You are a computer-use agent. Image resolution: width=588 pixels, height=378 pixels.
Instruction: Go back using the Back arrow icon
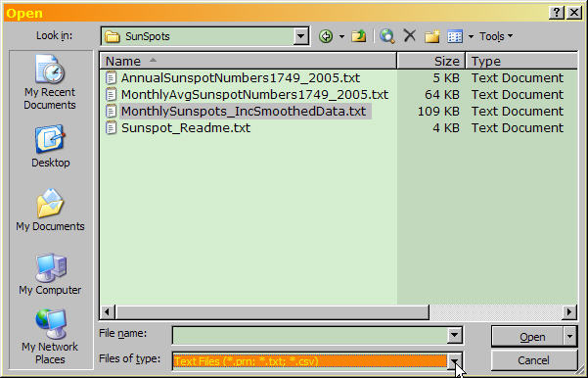[x=326, y=36]
